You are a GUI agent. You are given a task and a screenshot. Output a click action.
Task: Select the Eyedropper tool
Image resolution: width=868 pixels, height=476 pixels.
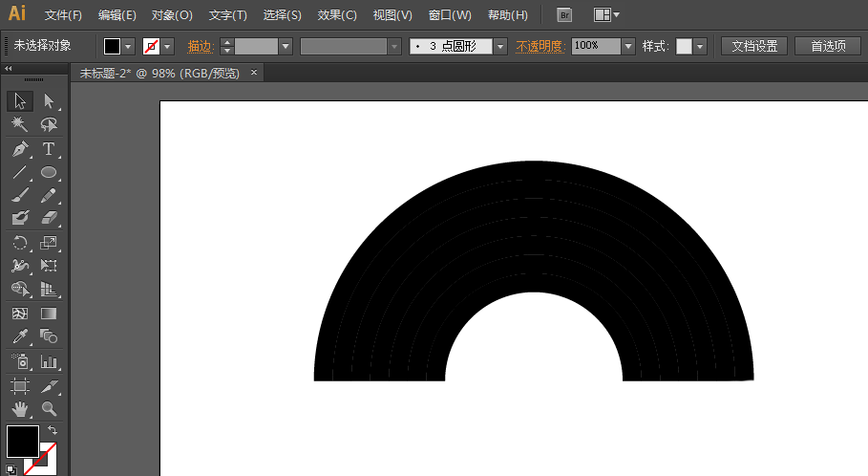19,336
